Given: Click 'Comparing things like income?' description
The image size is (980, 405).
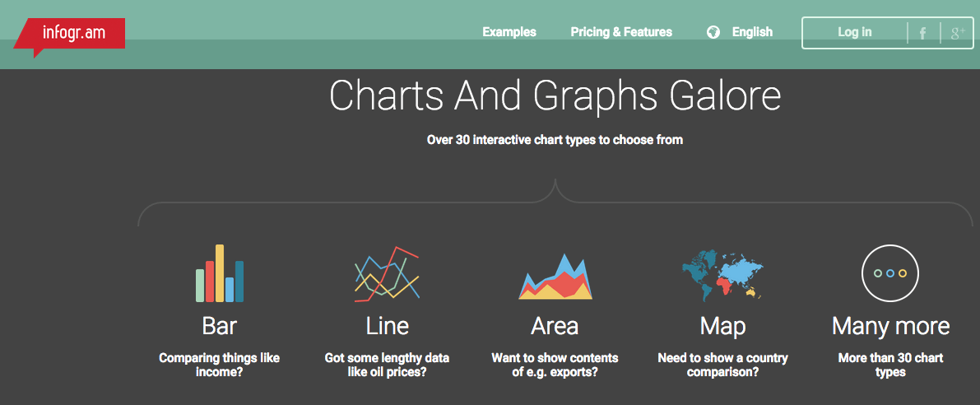Looking at the screenshot, I should tap(220, 365).
